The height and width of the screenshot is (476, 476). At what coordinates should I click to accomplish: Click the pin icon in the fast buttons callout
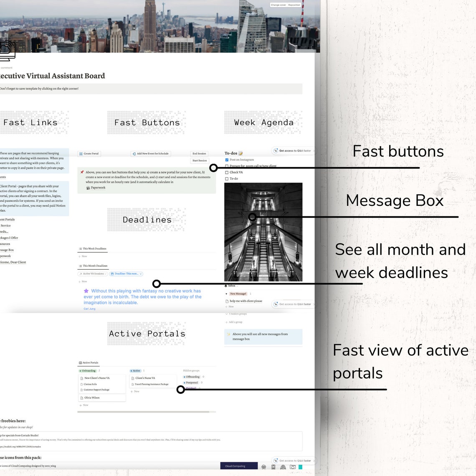click(82, 172)
